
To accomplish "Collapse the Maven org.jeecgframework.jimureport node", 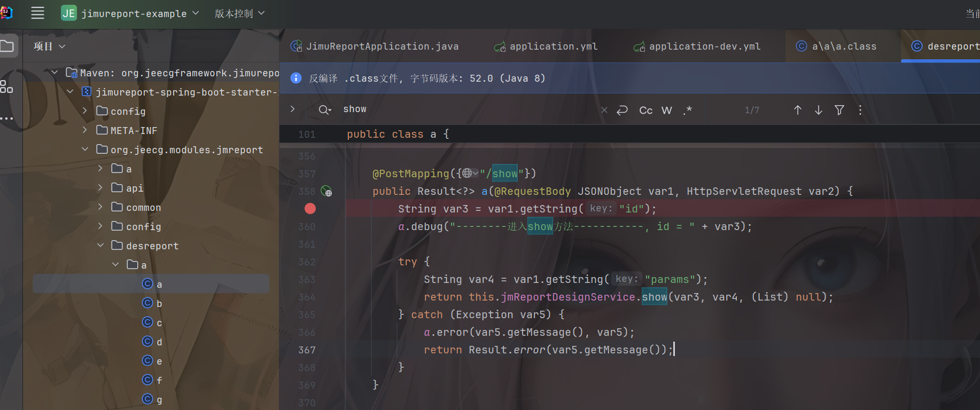I will coord(55,72).
